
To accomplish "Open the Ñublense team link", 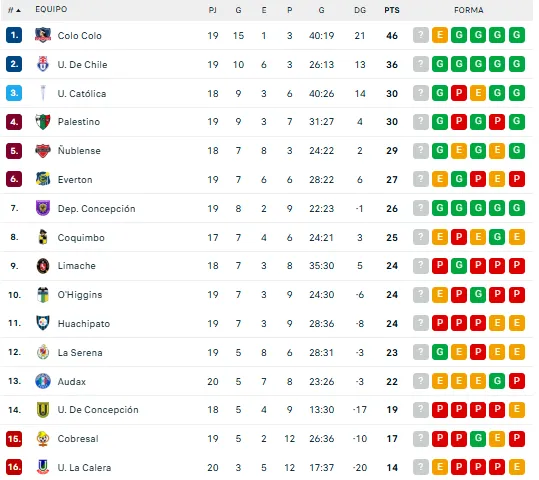I will tap(79, 151).
